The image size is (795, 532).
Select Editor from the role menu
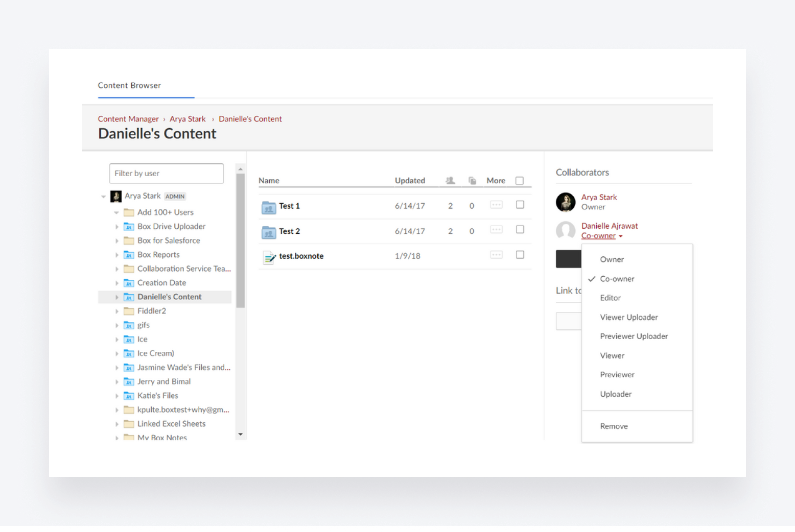(610, 298)
